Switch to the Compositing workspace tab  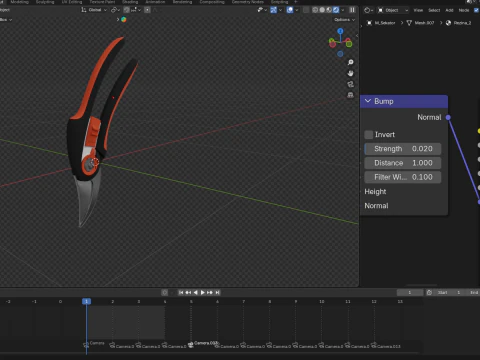(212, 2)
